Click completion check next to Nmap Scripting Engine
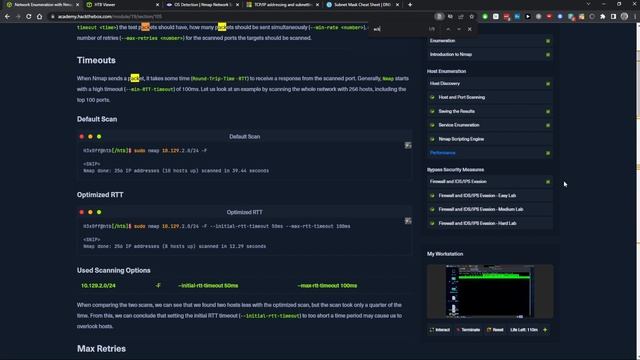640x360 pixels. [432, 139]
